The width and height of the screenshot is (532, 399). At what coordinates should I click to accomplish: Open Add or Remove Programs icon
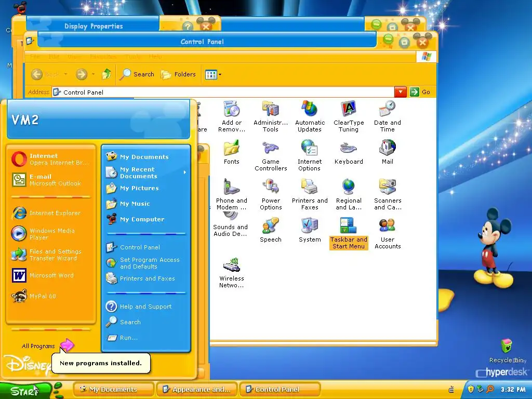(x=232, y=116)
